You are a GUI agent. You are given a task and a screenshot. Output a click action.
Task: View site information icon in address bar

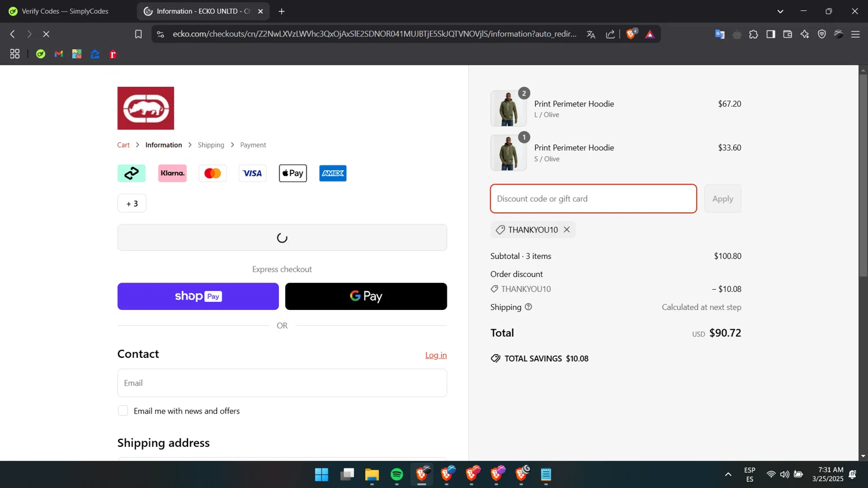160,34
